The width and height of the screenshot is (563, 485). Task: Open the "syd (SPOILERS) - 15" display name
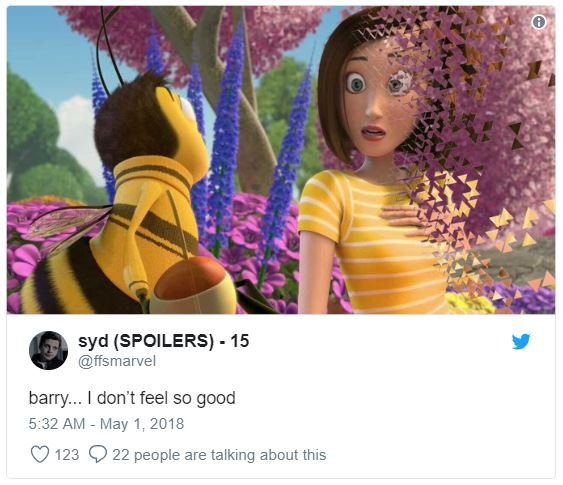click(164, 341)
